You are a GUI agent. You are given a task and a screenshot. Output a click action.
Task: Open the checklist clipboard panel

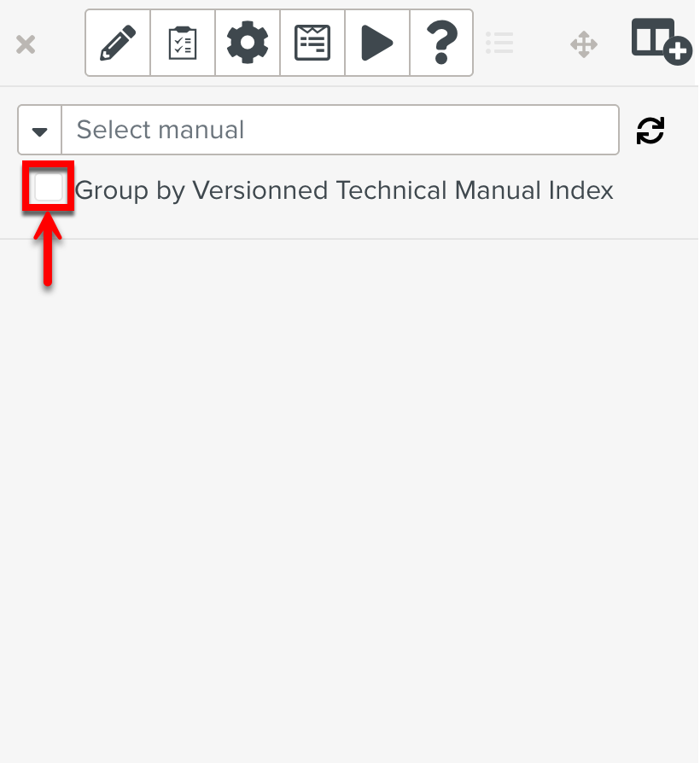tap(182, 43)
